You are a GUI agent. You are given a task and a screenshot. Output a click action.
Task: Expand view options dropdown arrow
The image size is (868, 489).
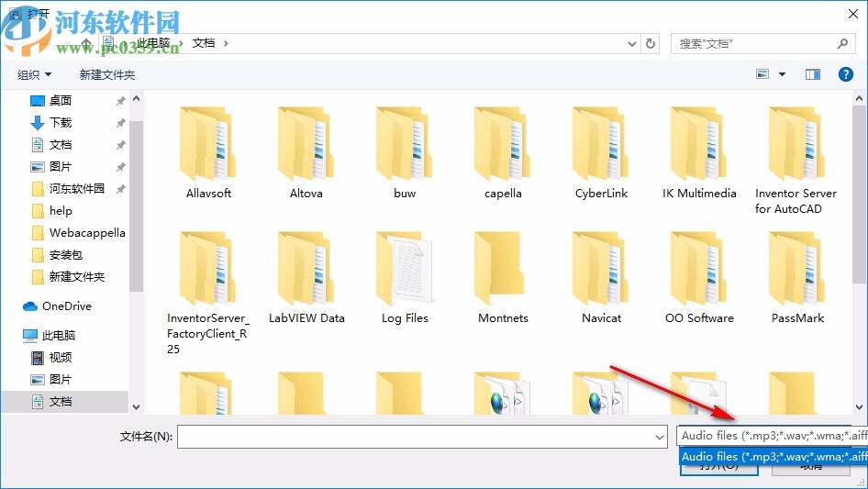pyautogui.click(x=782, y=74)
